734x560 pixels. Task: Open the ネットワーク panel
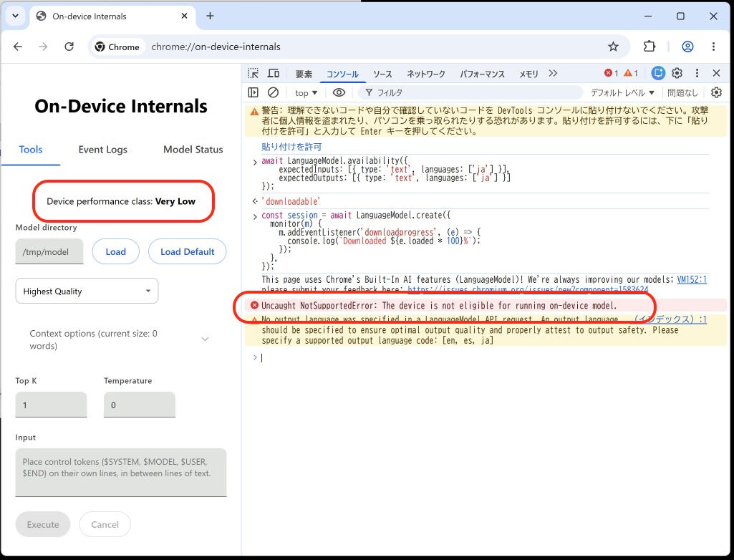coord(425,74)
